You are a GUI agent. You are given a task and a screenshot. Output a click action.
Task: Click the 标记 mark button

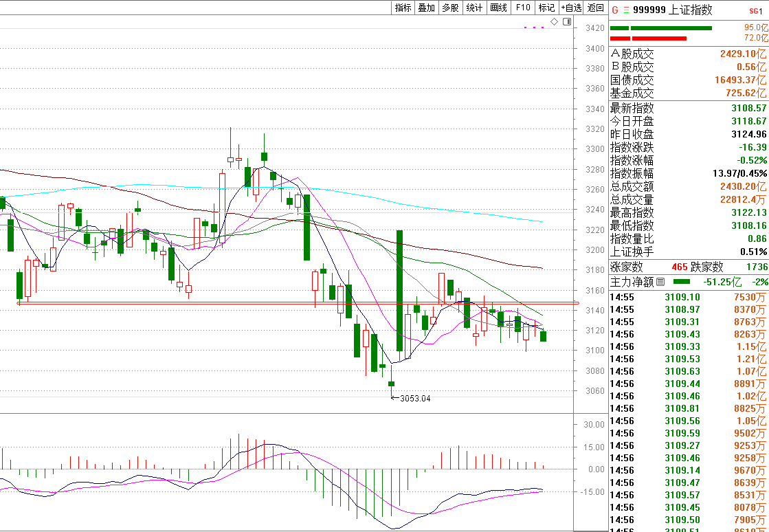(546, 8)
